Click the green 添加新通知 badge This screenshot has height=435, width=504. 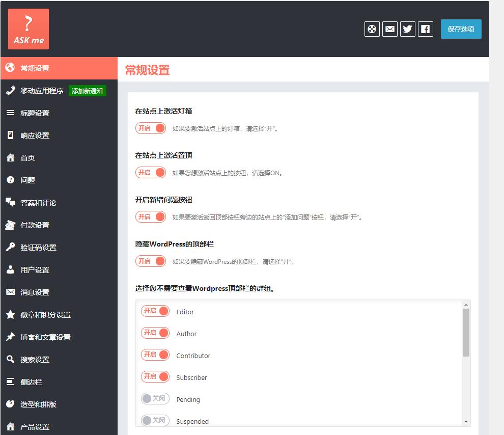coord(88,91)
